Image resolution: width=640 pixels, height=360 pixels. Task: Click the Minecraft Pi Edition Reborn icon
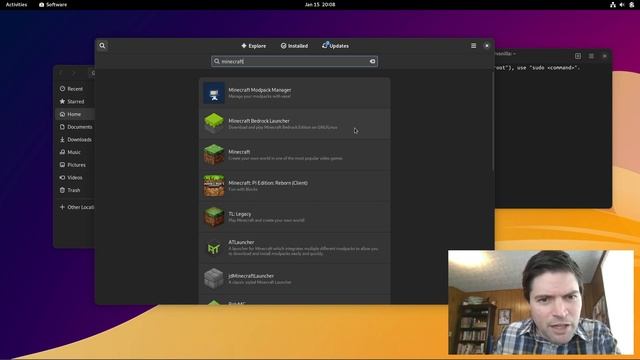coord(214,186)
